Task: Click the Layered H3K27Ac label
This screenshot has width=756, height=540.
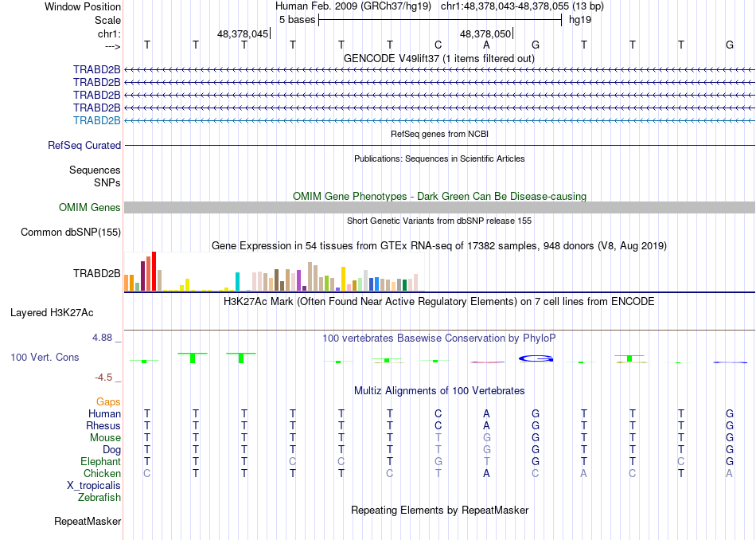Action: point(52,313)
